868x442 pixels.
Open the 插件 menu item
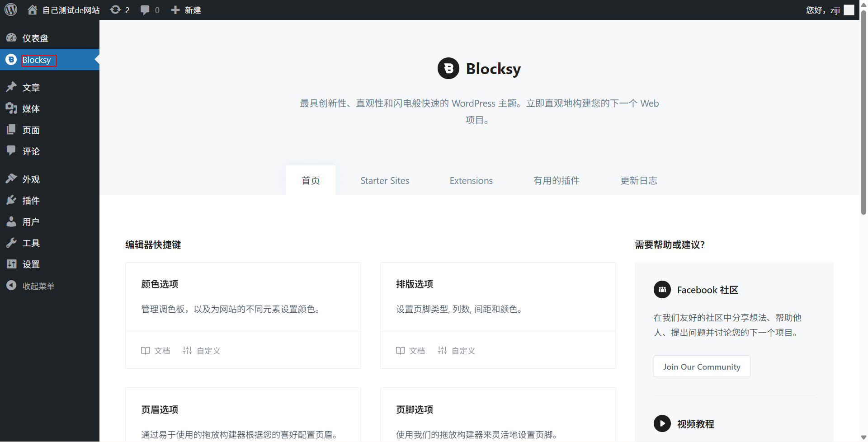[50, 201]
